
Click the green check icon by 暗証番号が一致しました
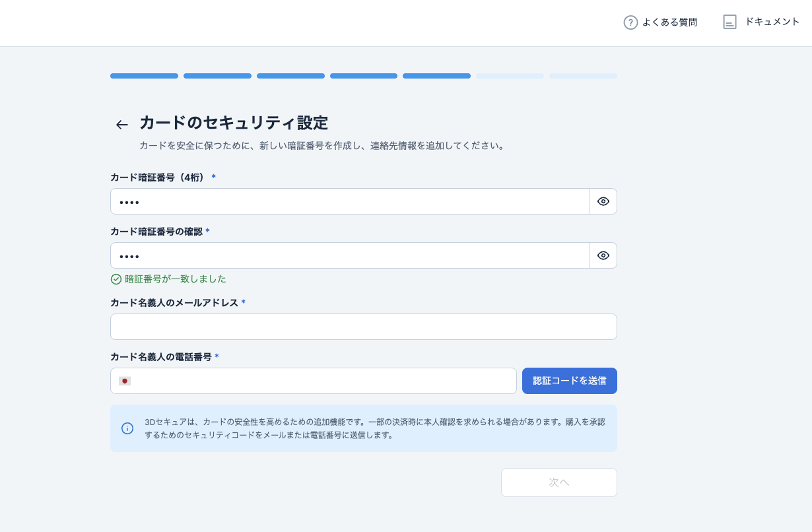tap(116, 279)
